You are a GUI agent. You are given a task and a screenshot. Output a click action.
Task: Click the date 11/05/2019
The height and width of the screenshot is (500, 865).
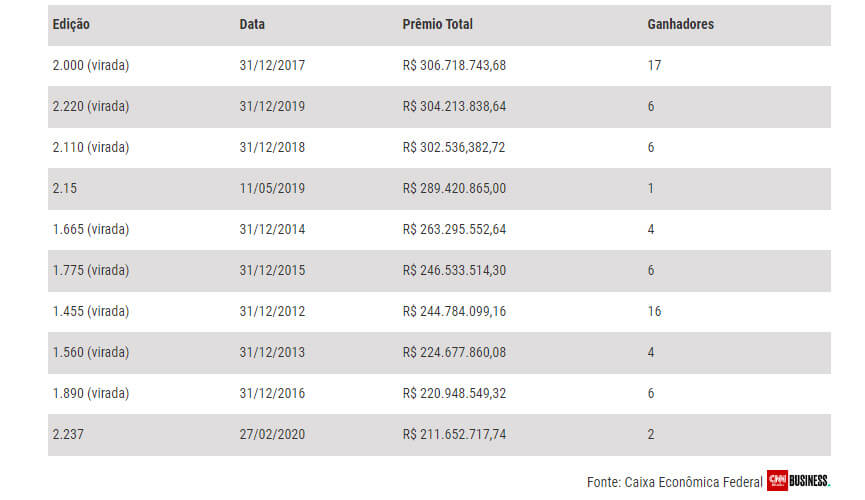(x=272, y=188)
